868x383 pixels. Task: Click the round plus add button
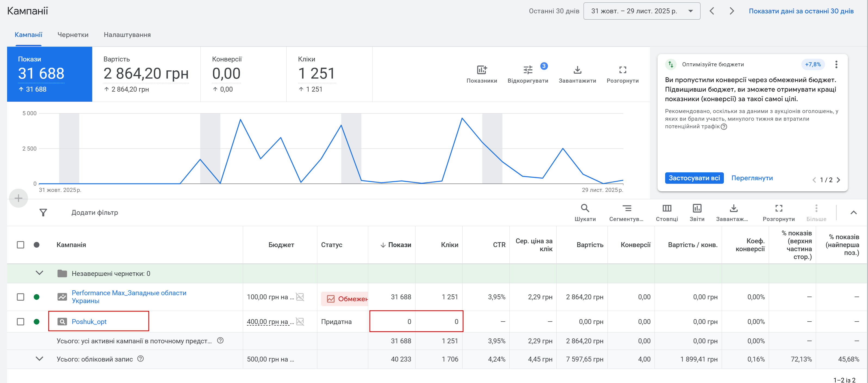click(x=18, y=198)
